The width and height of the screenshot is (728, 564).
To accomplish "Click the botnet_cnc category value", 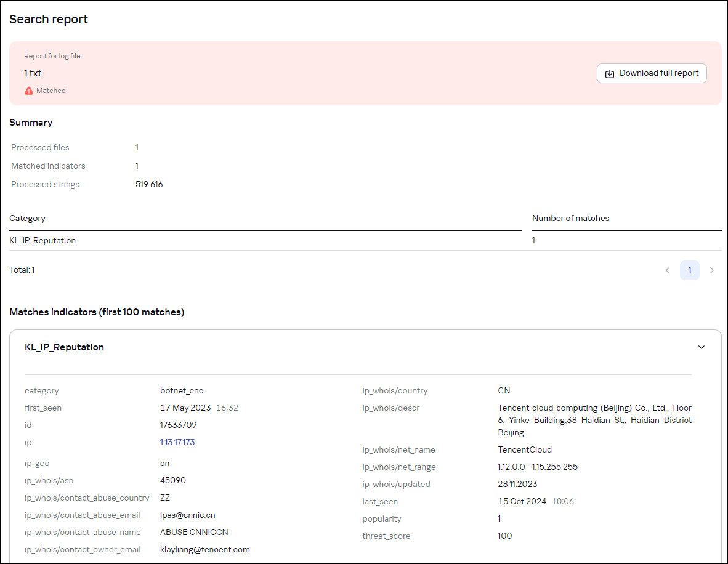I will tap(181, 390).
